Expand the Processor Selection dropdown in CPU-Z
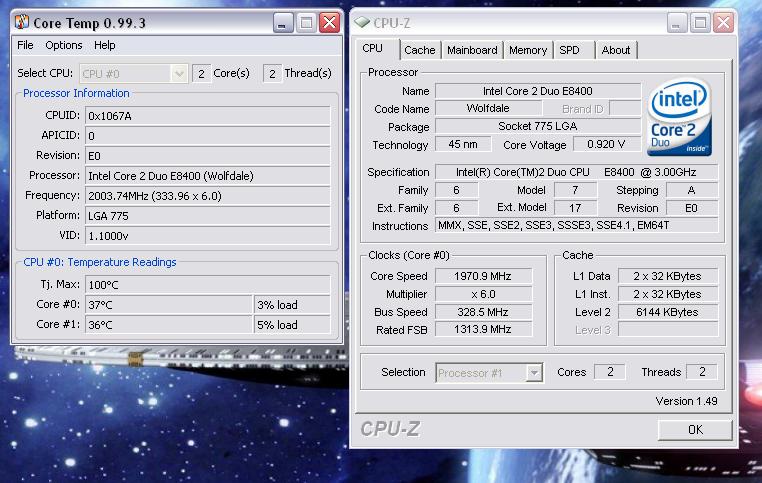Image resolution: width=762 pixels, height=483 pixels. coord(534,373)
